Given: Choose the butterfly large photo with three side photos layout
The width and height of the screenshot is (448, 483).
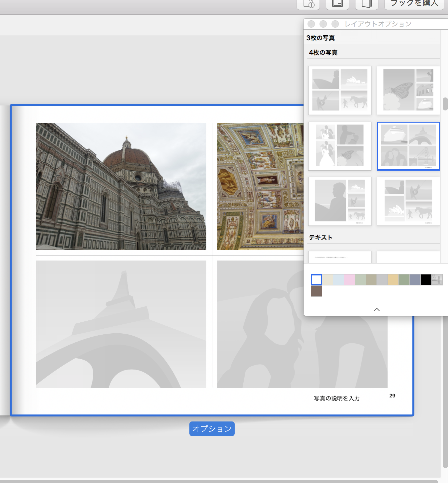Looking at the screenshot, I should tap(408, 90).
